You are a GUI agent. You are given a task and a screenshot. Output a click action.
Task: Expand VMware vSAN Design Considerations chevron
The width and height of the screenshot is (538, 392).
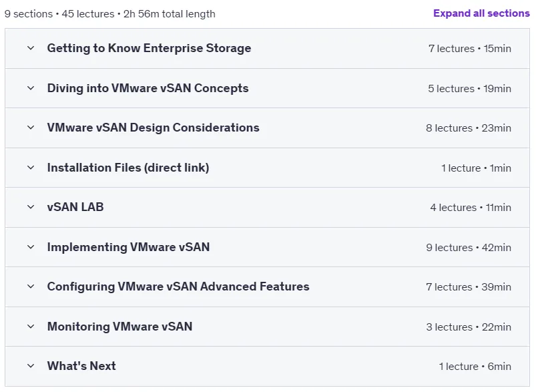click(31, 128)
